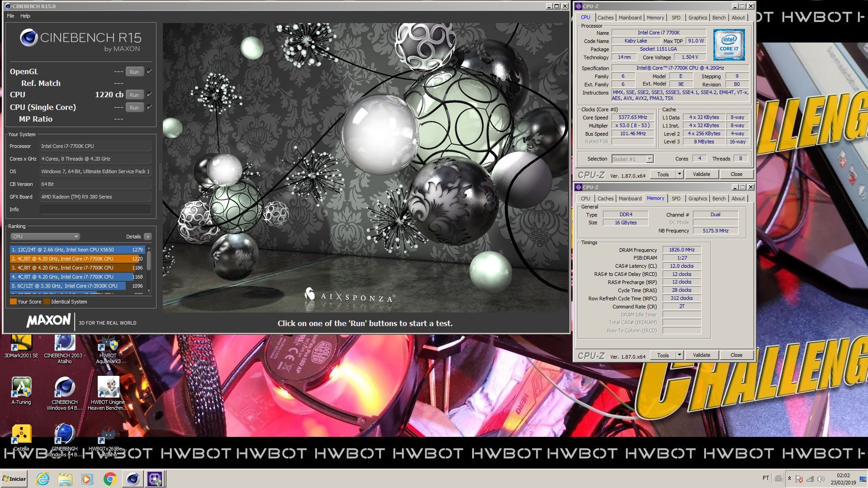Open Windows Media Player from the taskbar
The height and width of the screenshot is (488, 868).
tap(87, 479)
